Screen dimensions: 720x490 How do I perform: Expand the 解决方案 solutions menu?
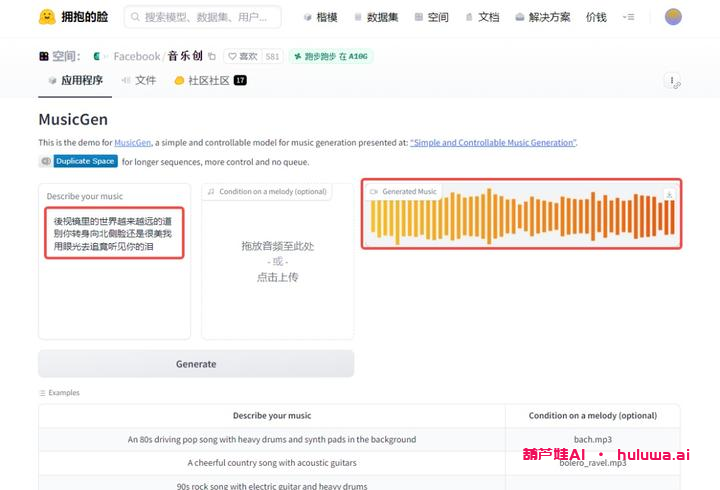click(542, 17)
